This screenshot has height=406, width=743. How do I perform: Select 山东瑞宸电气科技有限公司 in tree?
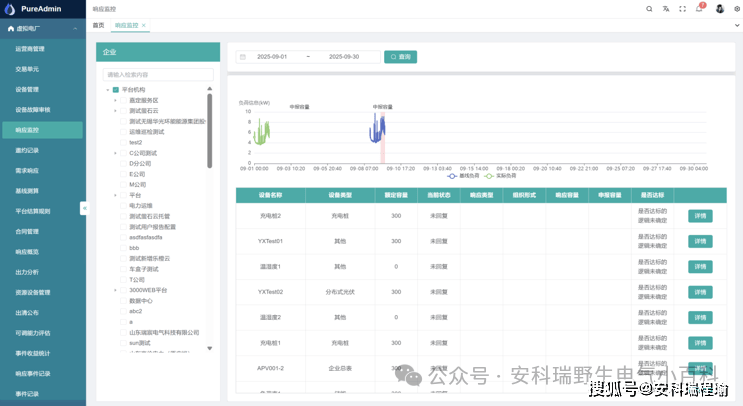(x=164, y=333)
